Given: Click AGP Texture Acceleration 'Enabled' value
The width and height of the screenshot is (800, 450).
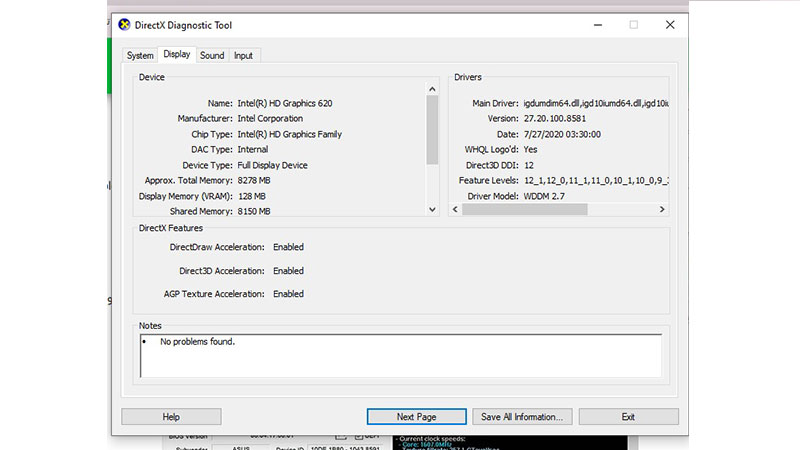Looking at the screenshot, I should pyautogui.click(x=288, y=294).
